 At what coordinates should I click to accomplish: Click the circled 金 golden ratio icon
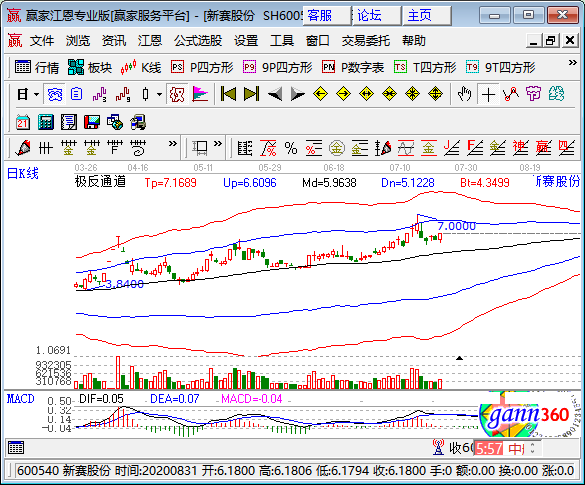click(337, 148)
